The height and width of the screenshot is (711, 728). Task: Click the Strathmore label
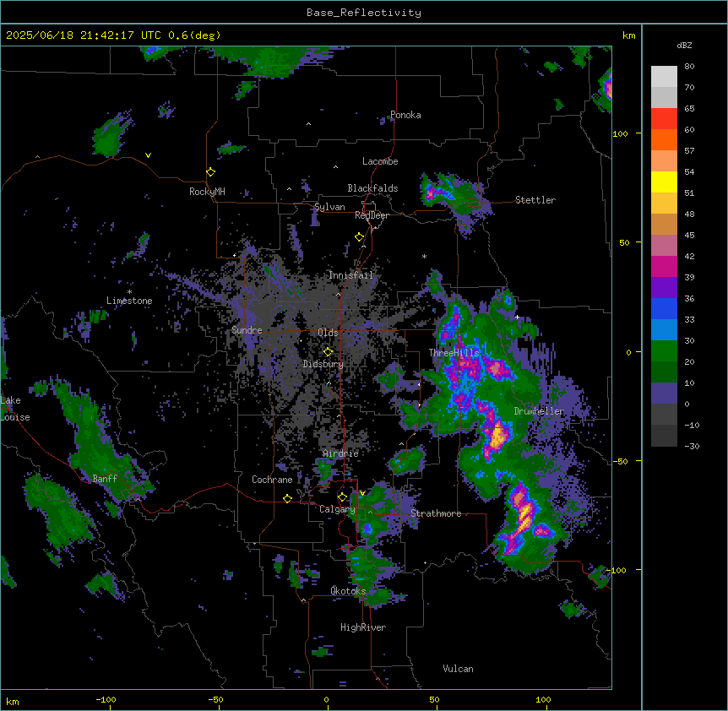pos(436,513)
